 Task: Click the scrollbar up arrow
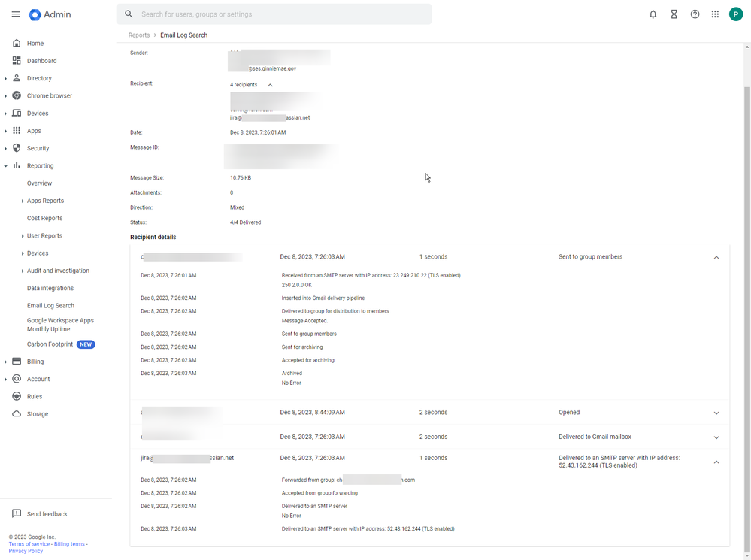point(747,47)
